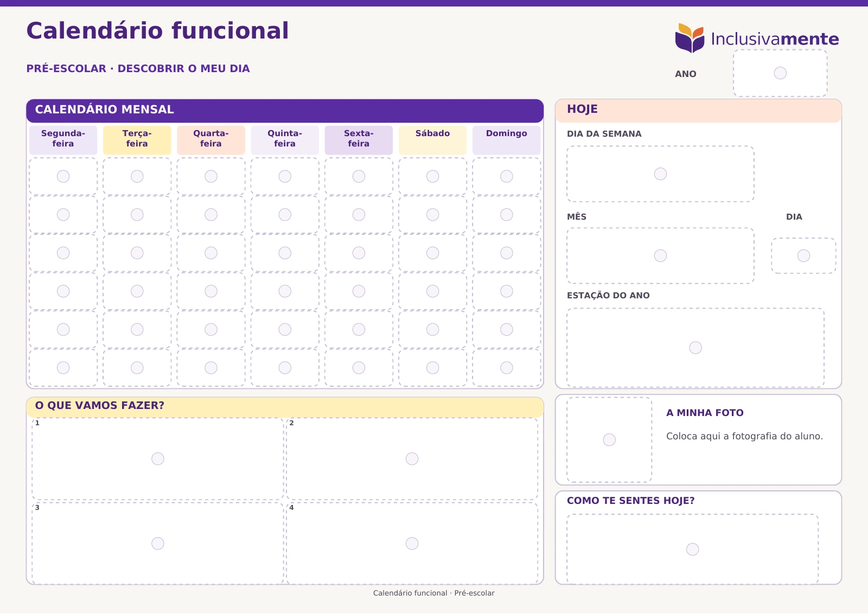Viewport: 868px width, 614px height.
Task: Select activity box number 4
Action: click(x=412, y=543)
